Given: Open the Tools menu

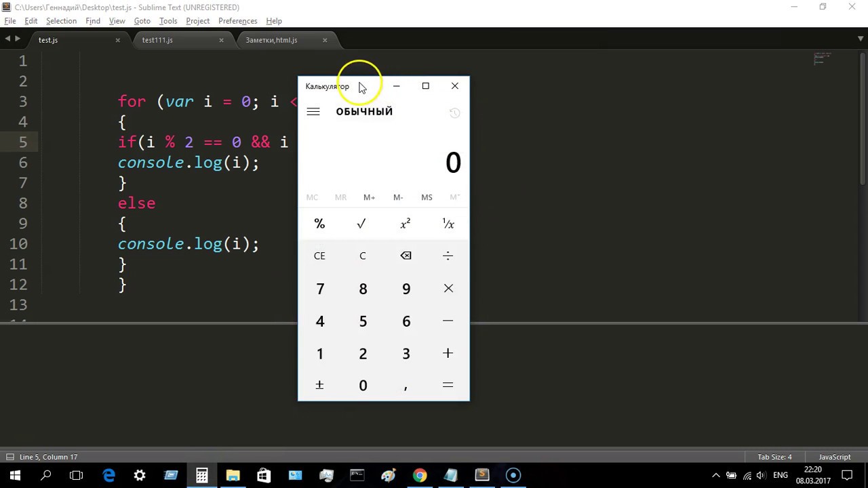Looking at the screenshot, I should click(x=168, y=21).
